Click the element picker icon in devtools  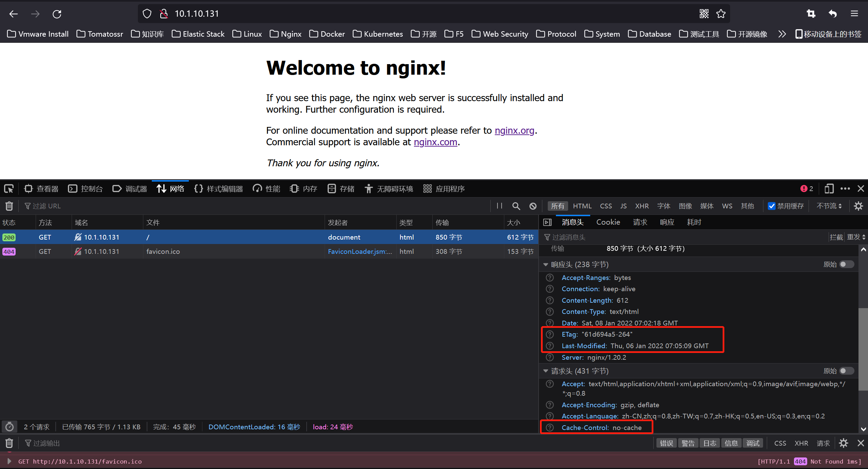tap(9, 189)
